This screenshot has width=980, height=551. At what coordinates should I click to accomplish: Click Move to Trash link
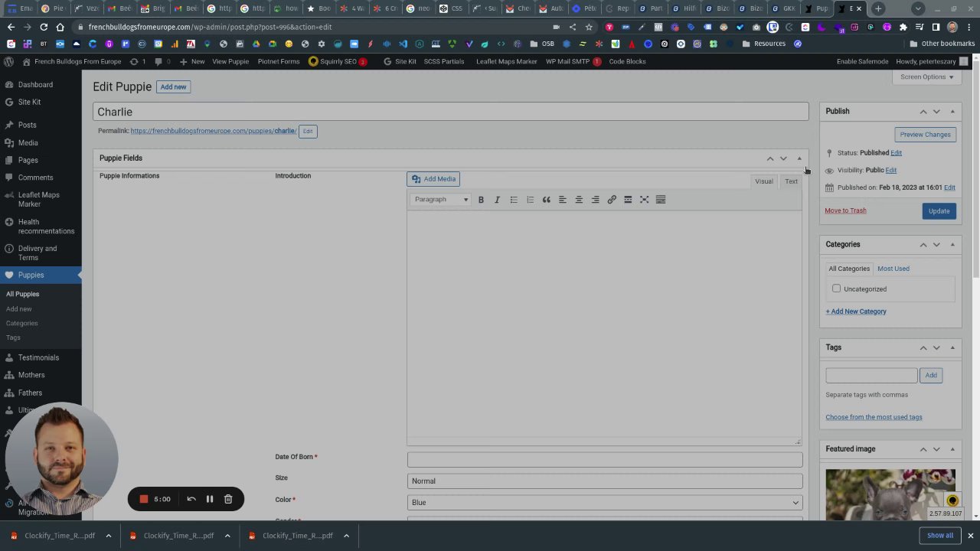pyautogui.click(x=845, y=210)
